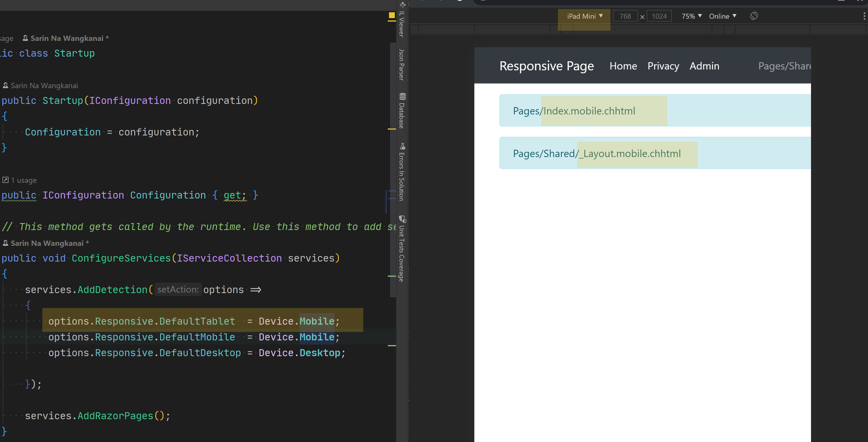868x442 pixels.
Task: Click the author annotation Sarin Na Wangkanai
Action: tap(44, 85)
